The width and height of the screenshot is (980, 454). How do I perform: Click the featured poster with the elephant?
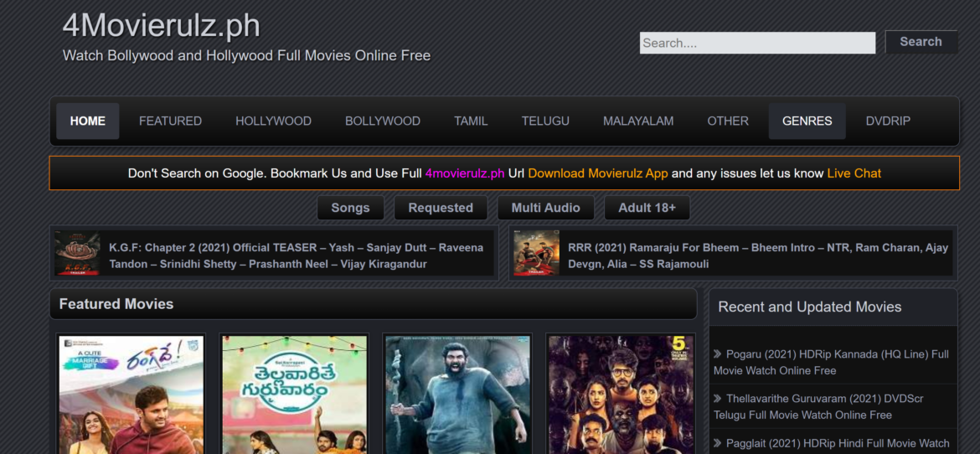pos(457,394)
